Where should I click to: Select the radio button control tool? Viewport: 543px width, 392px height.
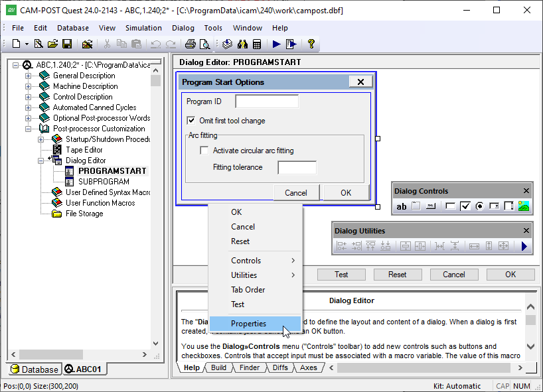(x=480, y=206)
